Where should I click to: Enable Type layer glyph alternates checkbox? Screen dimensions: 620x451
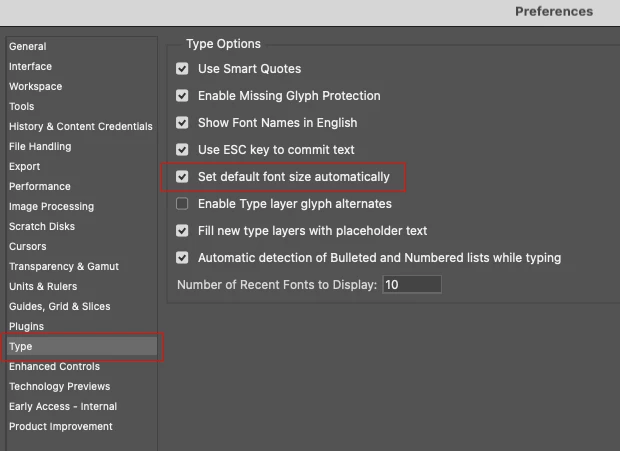(x=182, y=204)
